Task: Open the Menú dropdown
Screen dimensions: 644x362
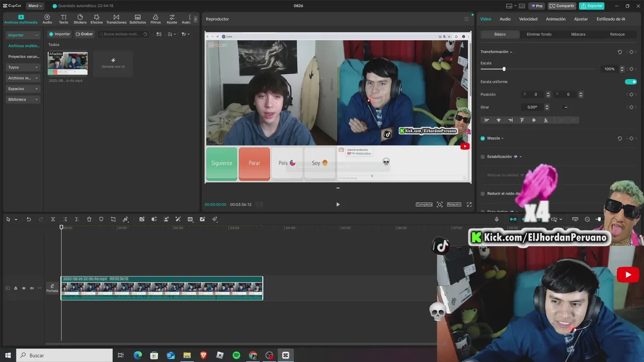Action: pos(34,6)
